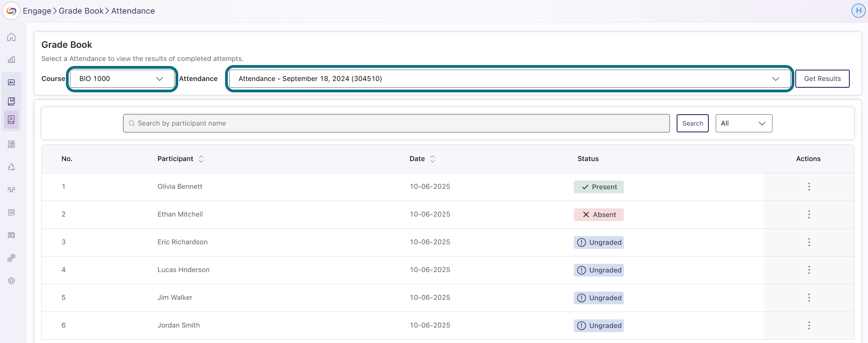Screen dimensions: 868x343
Task: Click date 10-06-2025 in Jordan Smith row
Action: (x=430, y=325)
